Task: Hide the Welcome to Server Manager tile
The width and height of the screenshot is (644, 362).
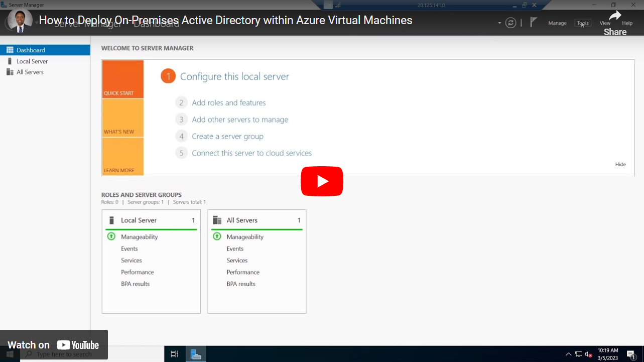Action: (620, 164)
